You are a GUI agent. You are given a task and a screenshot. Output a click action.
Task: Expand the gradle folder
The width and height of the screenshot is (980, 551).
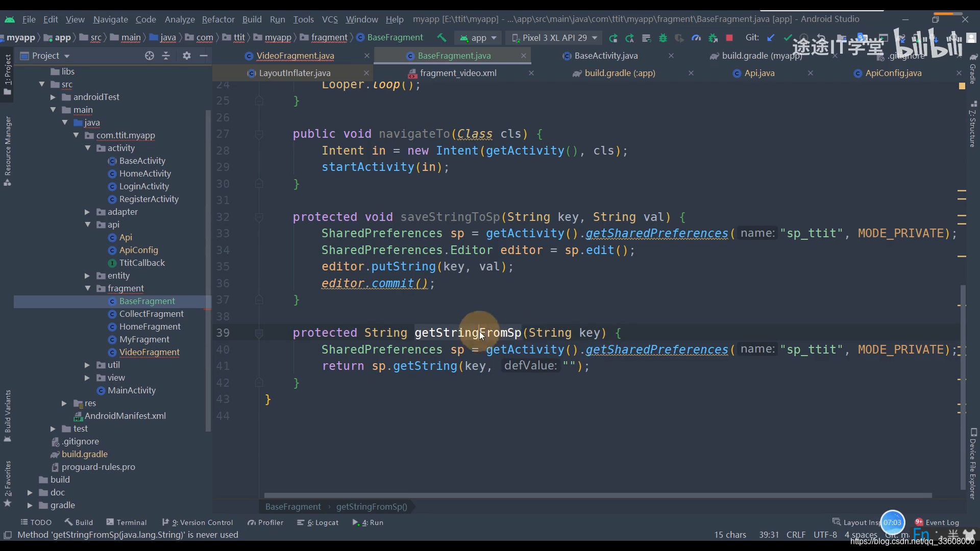click(x=30, y=505)
